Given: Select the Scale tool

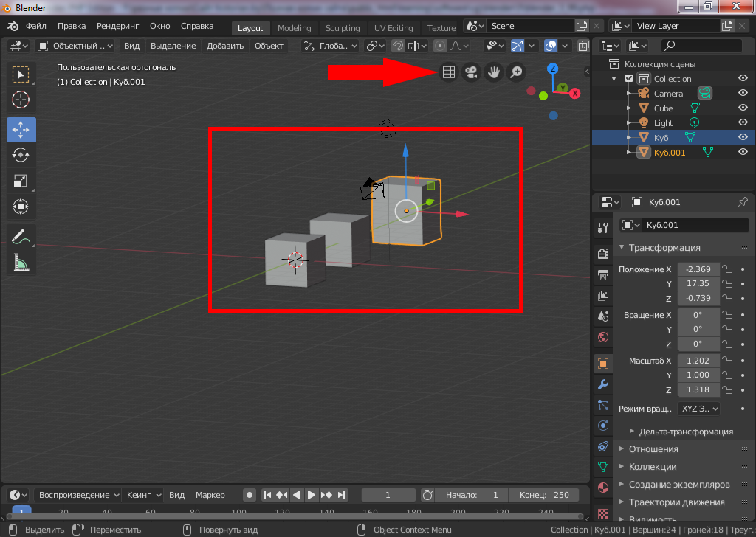Looking at the screenshot, I should click(21, 181).
